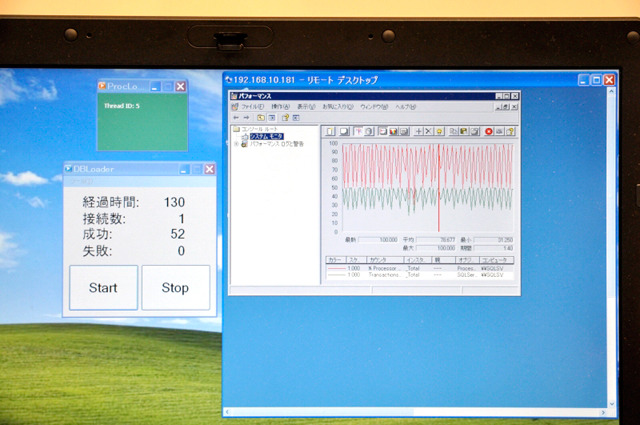Click the 平均 value field

tap(436, 240)
